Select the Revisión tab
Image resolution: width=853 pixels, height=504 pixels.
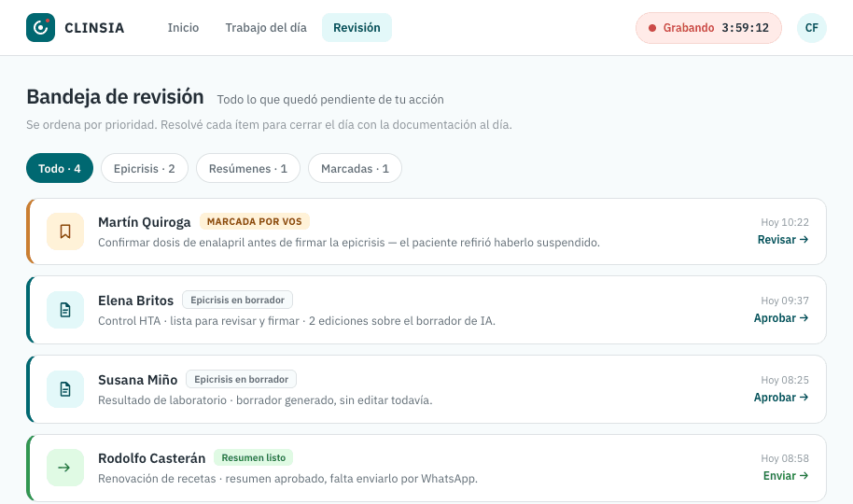click(x=357, y=28)
